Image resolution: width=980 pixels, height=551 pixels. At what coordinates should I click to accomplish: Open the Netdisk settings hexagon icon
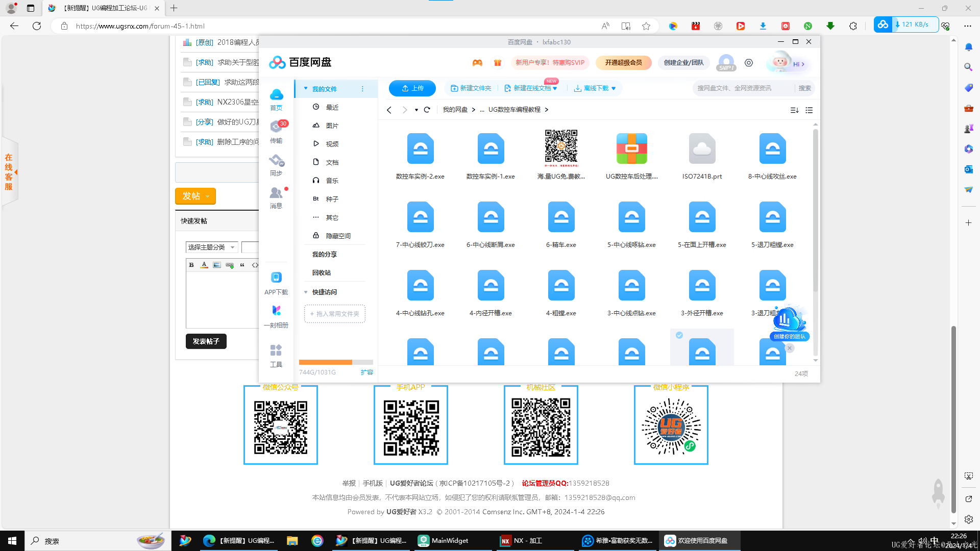point(749,63)
